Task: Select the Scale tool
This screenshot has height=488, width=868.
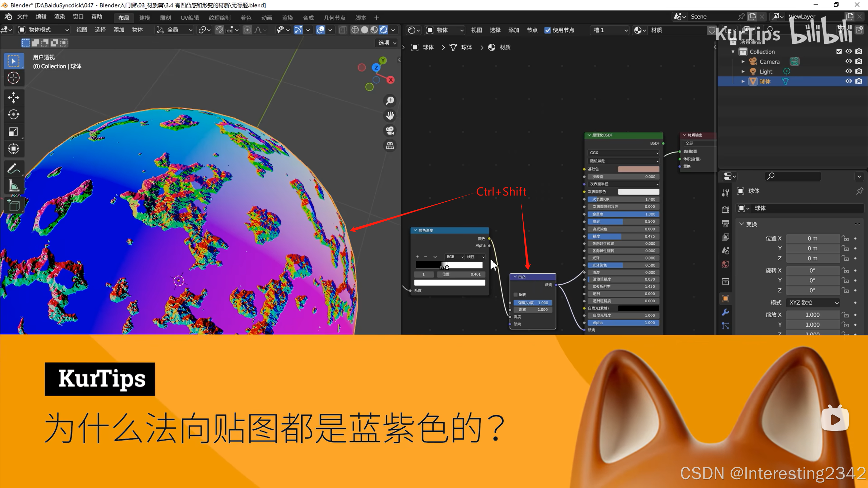Action: [14, 131]
